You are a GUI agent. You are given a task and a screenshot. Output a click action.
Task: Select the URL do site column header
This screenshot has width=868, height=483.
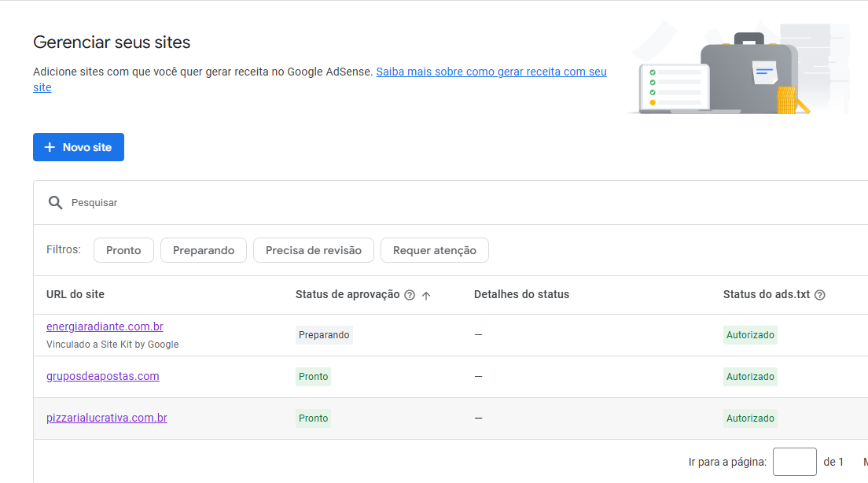[x=75, y=295]
